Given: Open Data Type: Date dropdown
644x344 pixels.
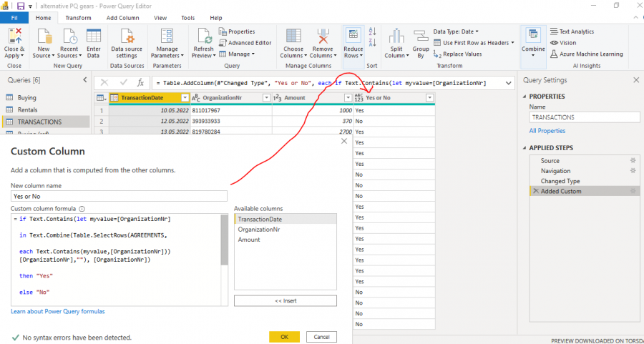Looking at the screenshot, I should click(456, 31).
